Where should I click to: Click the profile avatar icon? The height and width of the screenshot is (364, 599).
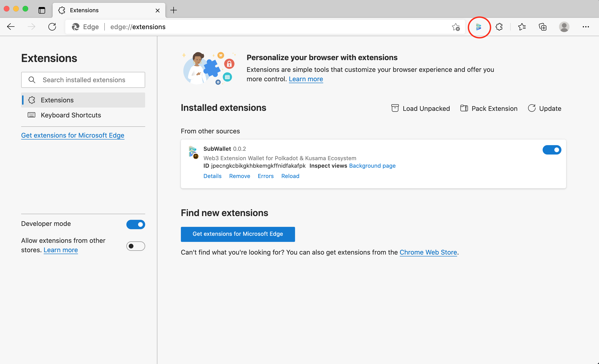tap(564, 27)
